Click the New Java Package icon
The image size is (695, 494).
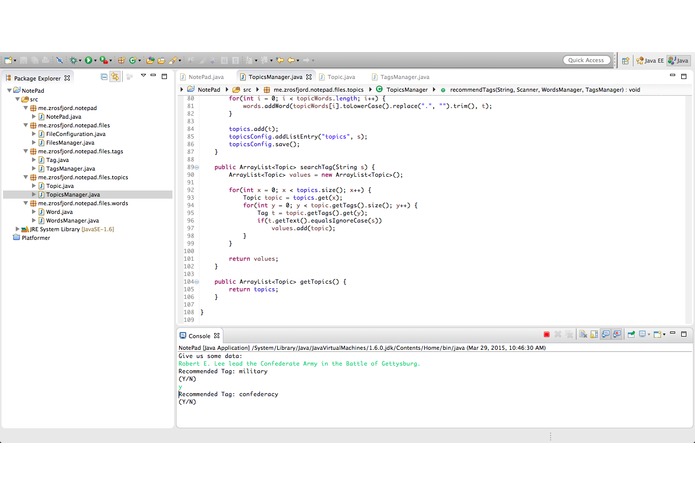pos(121,60)
